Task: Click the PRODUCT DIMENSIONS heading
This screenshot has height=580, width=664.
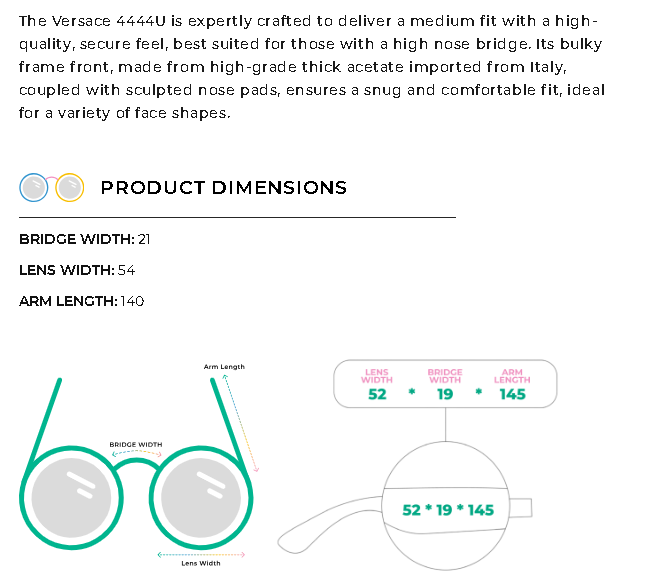Action: [x=224, y=188]
